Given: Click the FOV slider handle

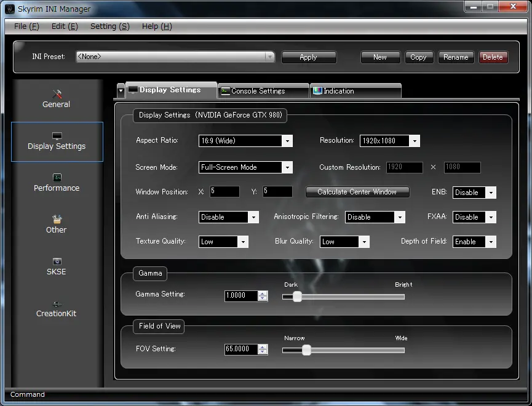Looking at the screenshot, I should click(306, 350).
